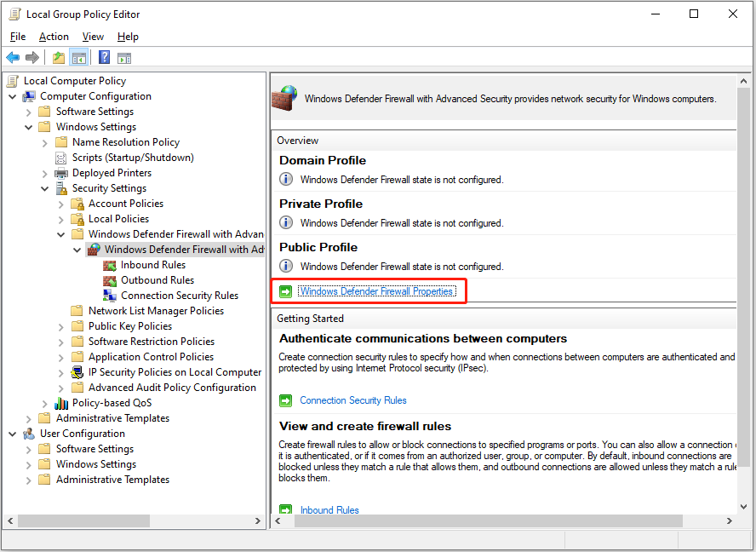Viewport: 756px width, 552px height.
Task: Expand the Deployed Printers node
Action: (x=45, y=173)
